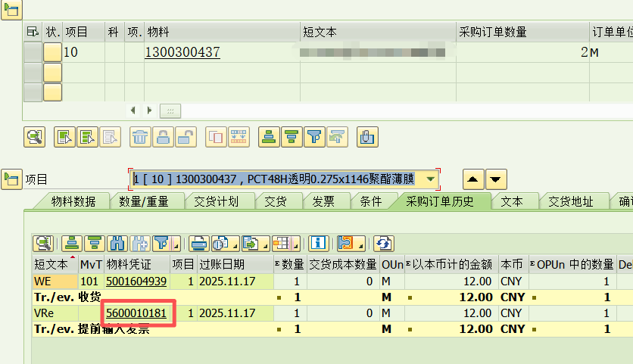This screenshot has width=633, height=364.
Task: Switch to the 交货 tab
Action: pos(276,201)
